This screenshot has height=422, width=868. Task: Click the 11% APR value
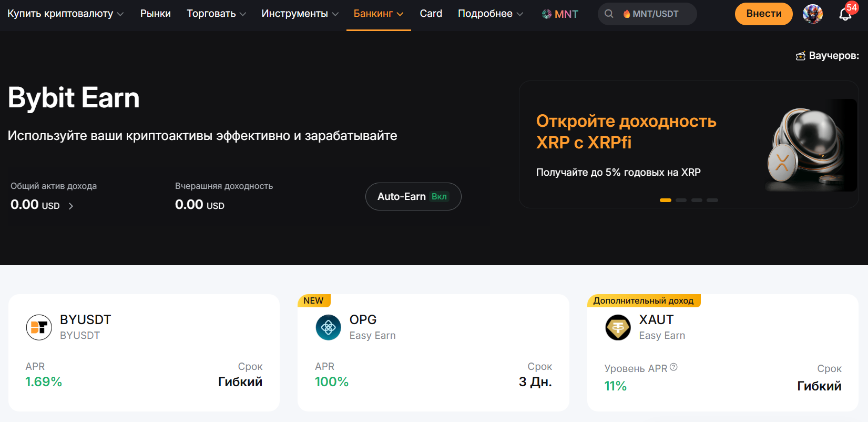click(616, 386)
